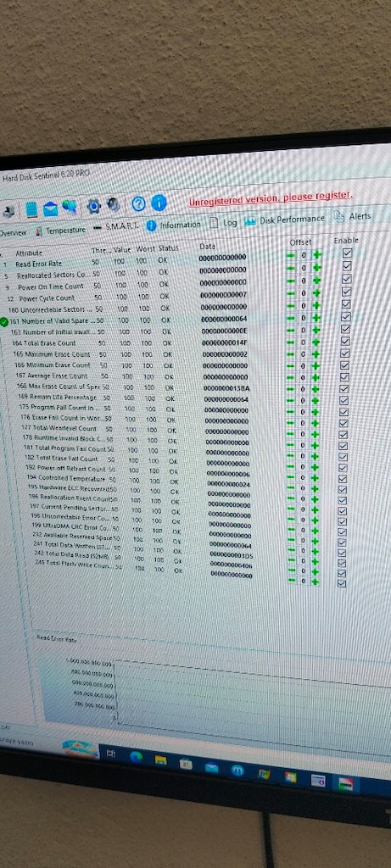This screenshot has width=391, height=868.
Task: Switch to the Disk Performance tab
Action: (x=285, y=220)
